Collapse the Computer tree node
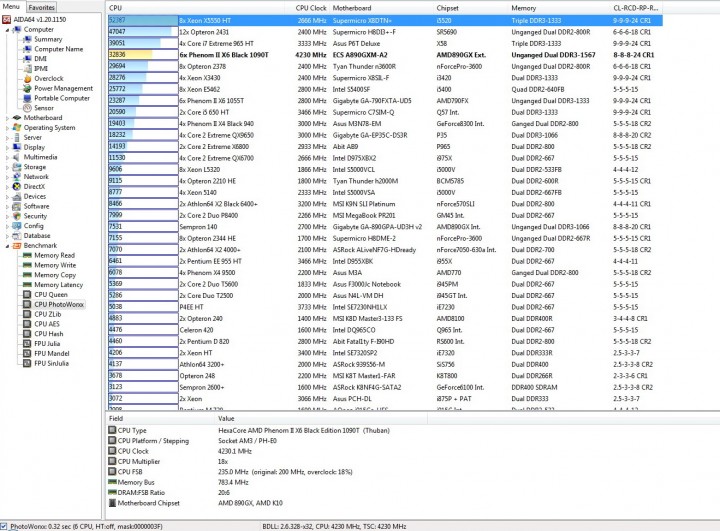The image size is (720, 531). [7, 30]
